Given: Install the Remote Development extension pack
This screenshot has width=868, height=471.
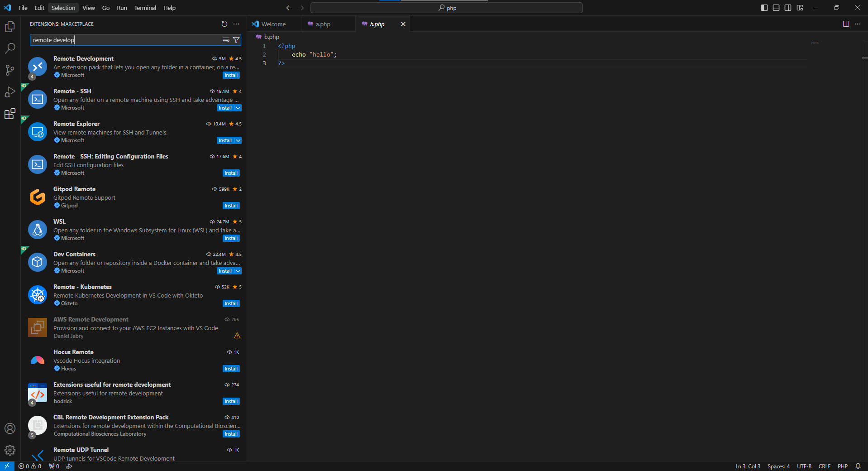Looking at the screenshot, I should point(231,75).
